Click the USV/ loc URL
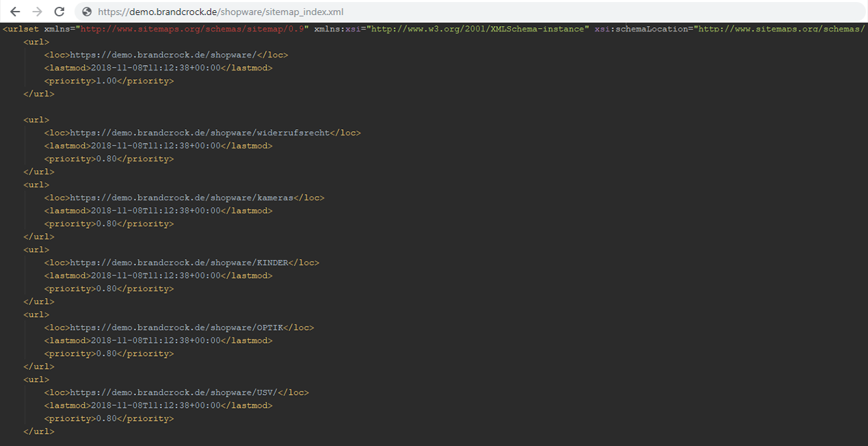Viewport: 868px width, 446px height. (174, 393)
